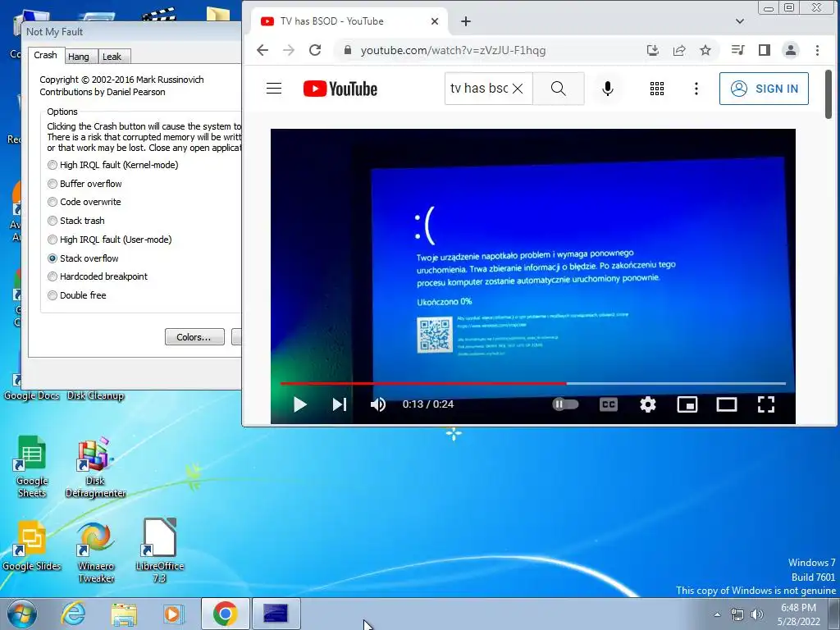This screenshot has height=630, width=840.
Task: Enable miniplayer mode
Action: 687,404
